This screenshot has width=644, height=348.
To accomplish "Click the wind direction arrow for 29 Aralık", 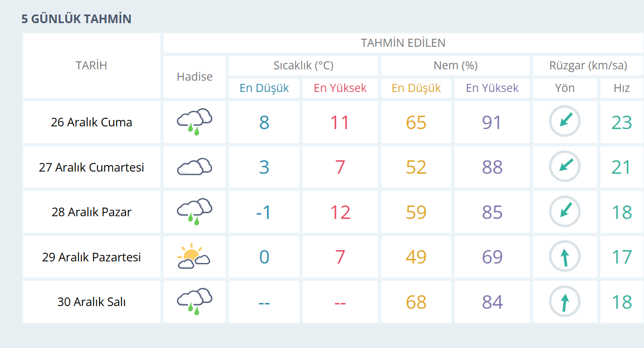I will [x=565, y=257].
